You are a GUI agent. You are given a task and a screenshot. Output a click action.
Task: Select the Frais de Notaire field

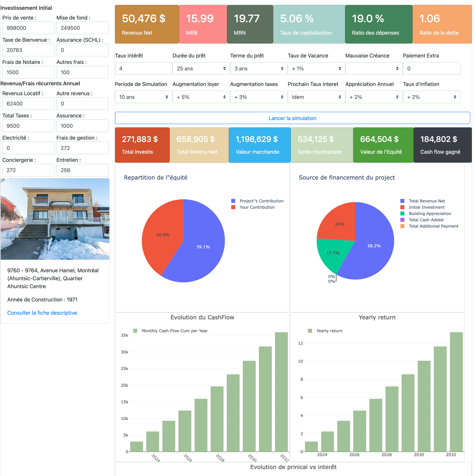pyautogui.click(x=28, y=72)
